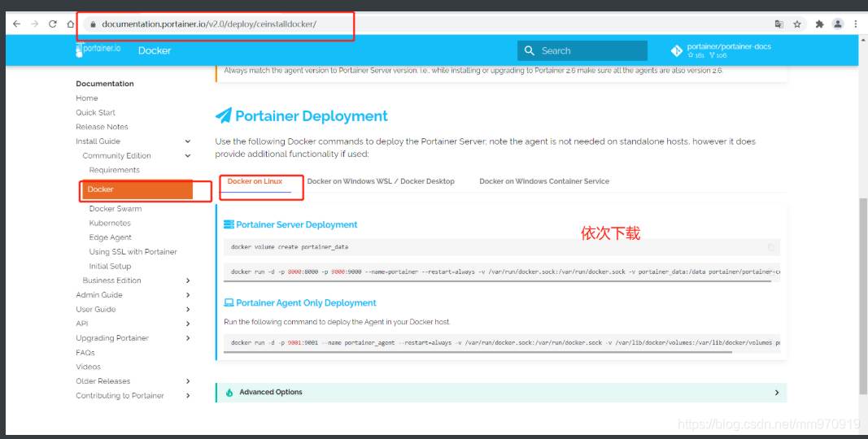This screenshot has width=868, height=439.
Task: Click the Portainer.io logo
Action: pyautogui.click(x=98, y=50)
